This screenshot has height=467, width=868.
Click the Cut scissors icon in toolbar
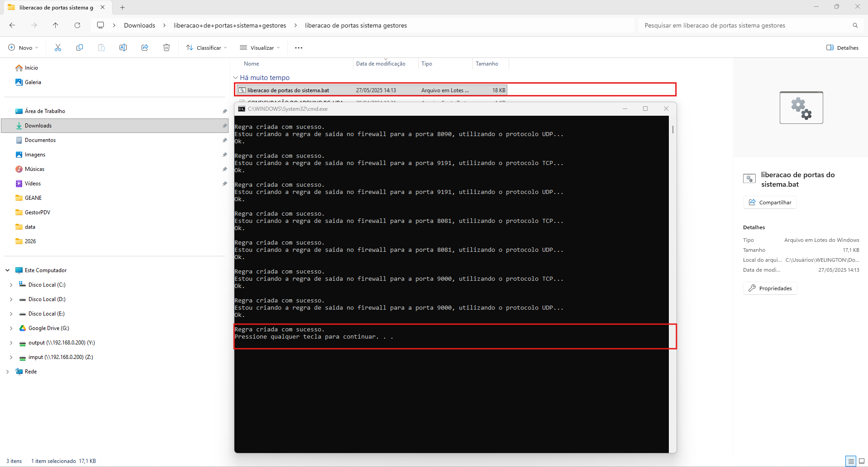[x=58, y=47]
